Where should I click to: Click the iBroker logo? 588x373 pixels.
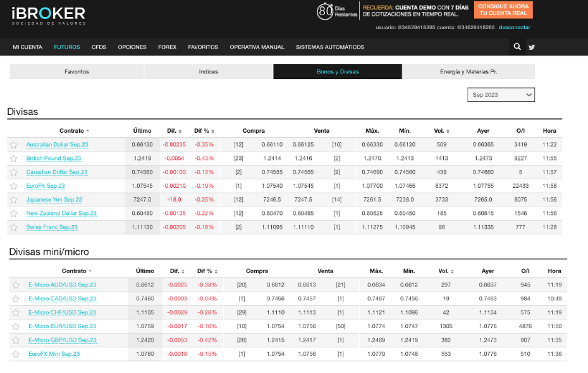tap(49, 15)
